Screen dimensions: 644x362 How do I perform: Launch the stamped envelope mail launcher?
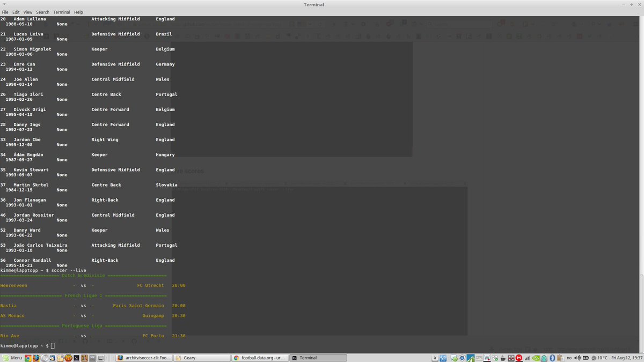point(60,358)
